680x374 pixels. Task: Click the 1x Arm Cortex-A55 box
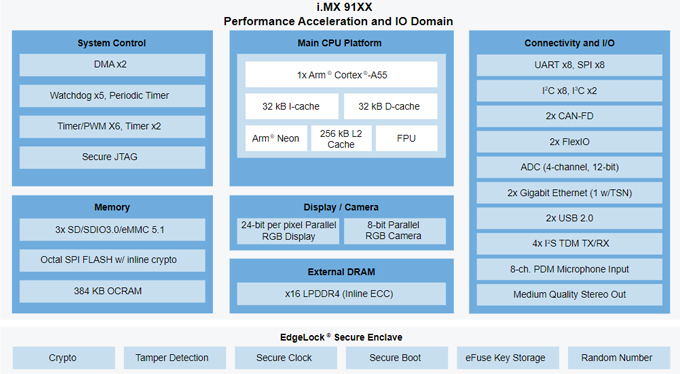[x=341, y=75]
